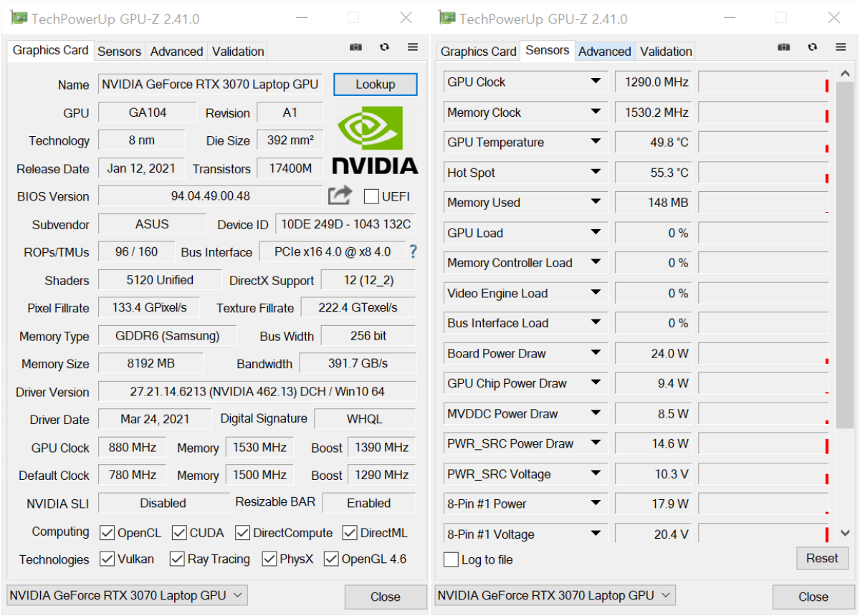Click the Reset button
The image size is (860, 616).
click(822, 558)
